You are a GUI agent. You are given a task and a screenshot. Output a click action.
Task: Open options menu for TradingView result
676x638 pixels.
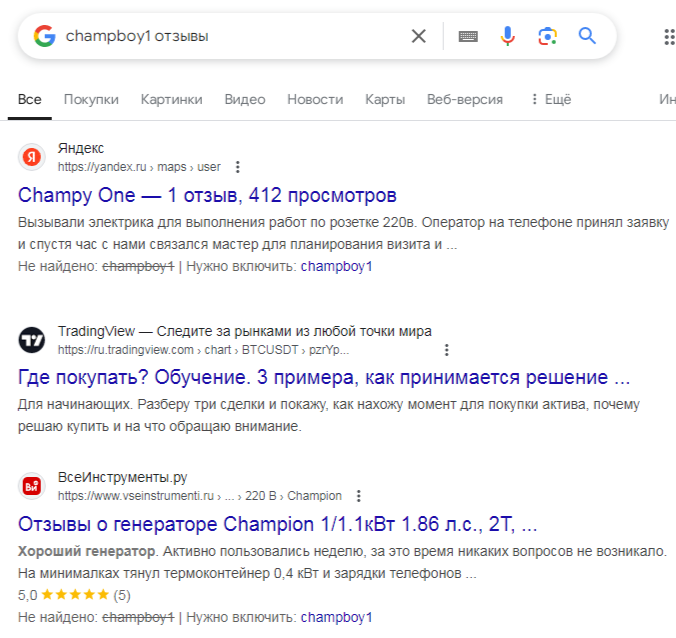[447, 350]
